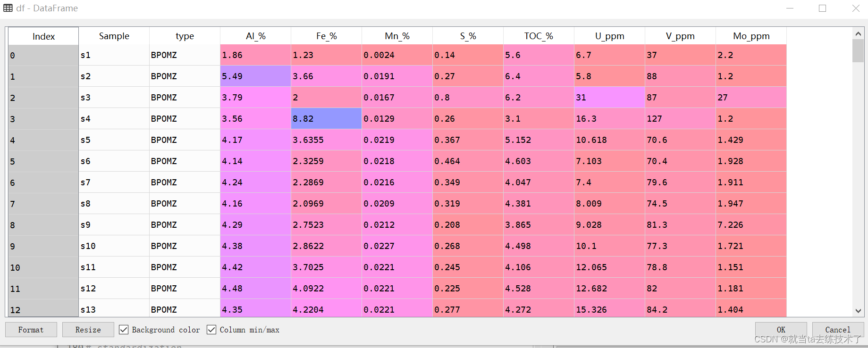Select row index 3
Screen dimensions: 868x348
coord(43,119)
